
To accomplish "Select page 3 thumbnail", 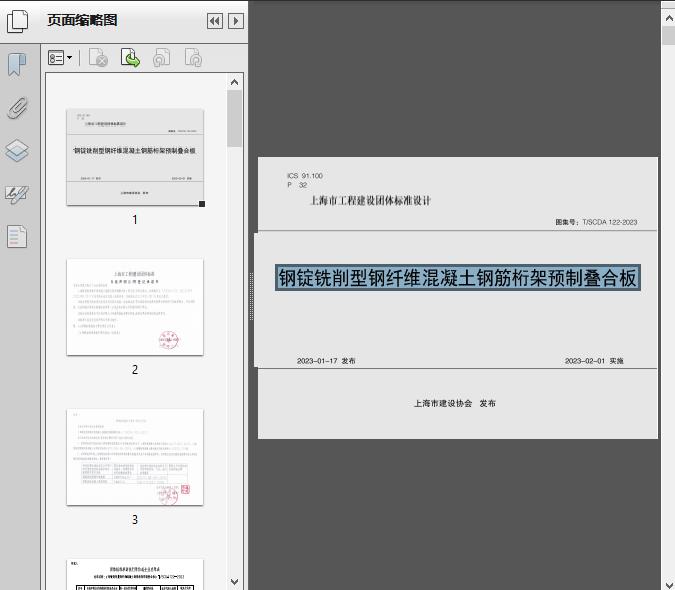I will point(135,457).
